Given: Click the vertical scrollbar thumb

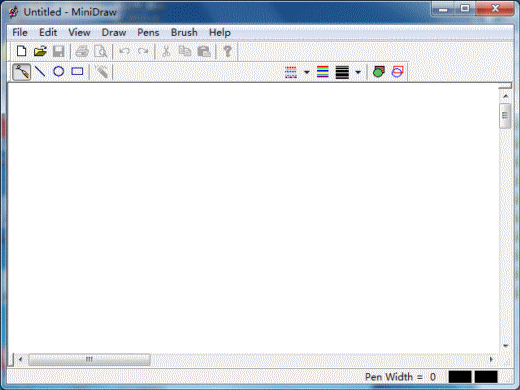Looking at the screenshot, I should (505, 116).
